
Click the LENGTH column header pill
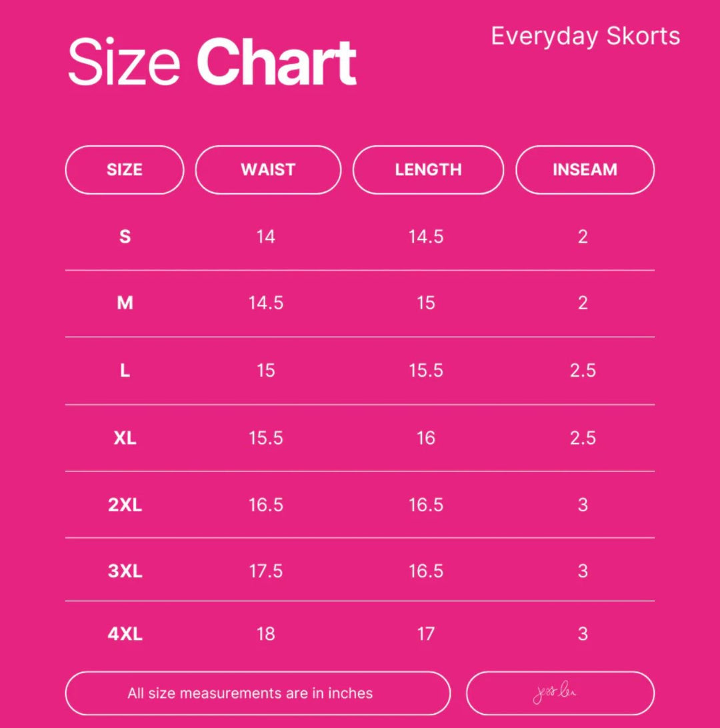click(428, 170)
